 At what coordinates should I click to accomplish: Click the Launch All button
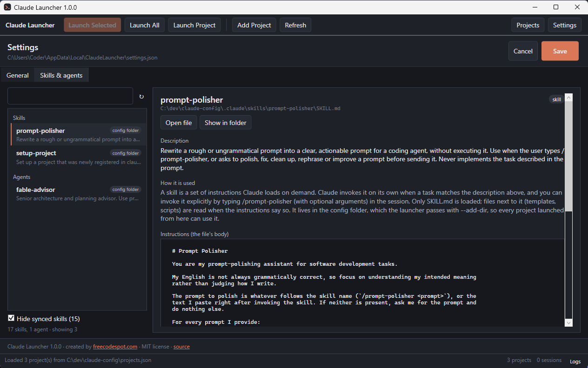(145, 25)
